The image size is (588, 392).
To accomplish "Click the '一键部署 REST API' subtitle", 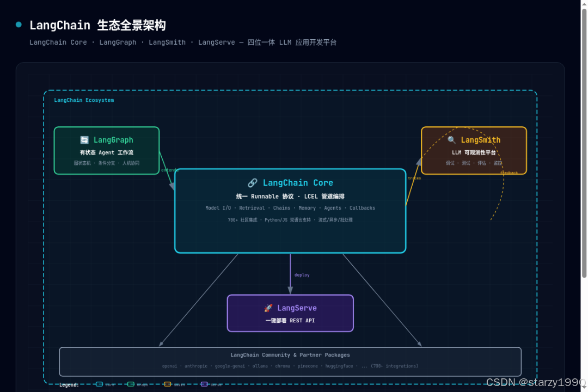I will click(x=290, y=320).
